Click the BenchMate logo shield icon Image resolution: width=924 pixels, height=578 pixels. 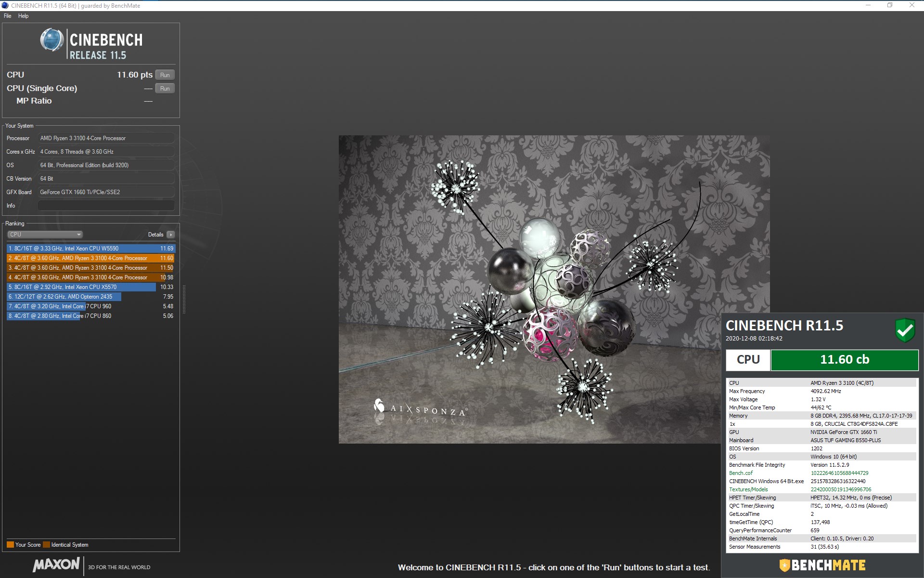coord(784,565)
